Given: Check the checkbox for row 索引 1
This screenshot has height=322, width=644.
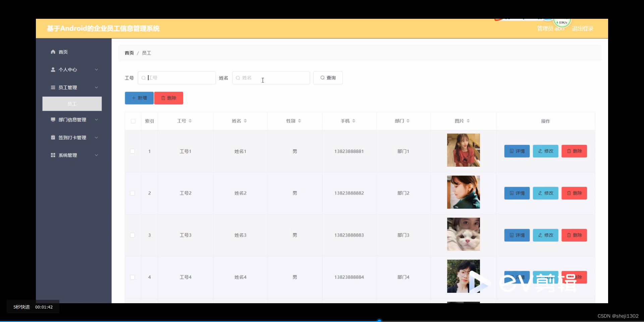Looking at the screenshot, I should point(132,151).
